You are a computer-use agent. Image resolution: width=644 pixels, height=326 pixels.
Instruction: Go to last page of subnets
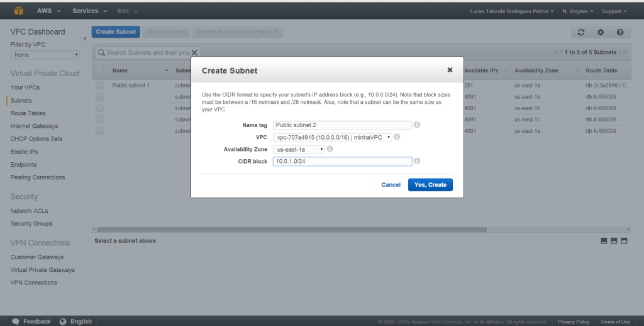click(x=625, y=52)
